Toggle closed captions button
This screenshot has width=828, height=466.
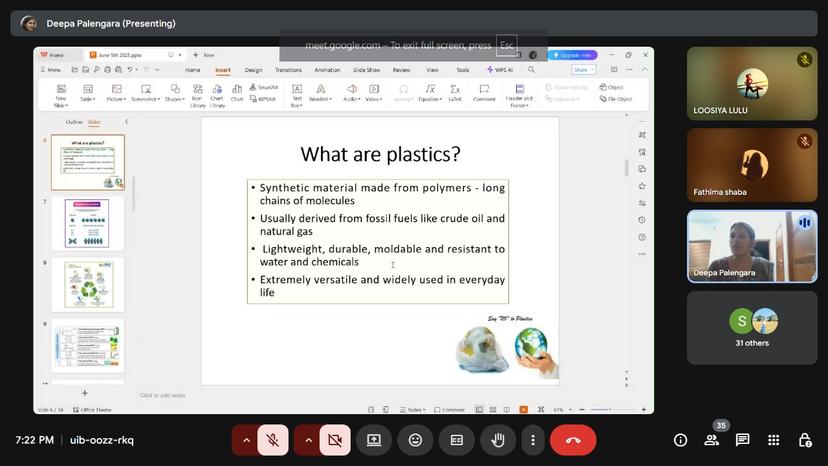tap(456, 440)
